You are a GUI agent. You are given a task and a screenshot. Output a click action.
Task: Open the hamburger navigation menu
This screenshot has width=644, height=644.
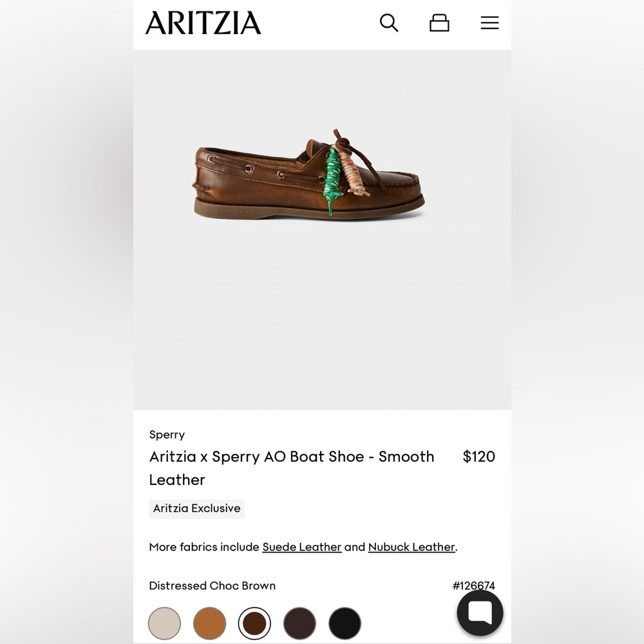pyautogui.click(x=489, y=23)
